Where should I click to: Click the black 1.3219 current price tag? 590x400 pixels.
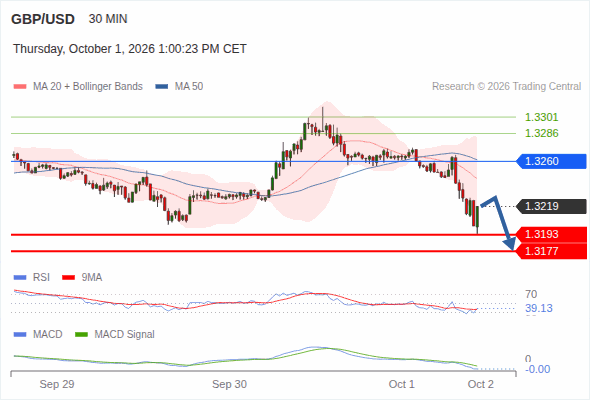[551, 206]
